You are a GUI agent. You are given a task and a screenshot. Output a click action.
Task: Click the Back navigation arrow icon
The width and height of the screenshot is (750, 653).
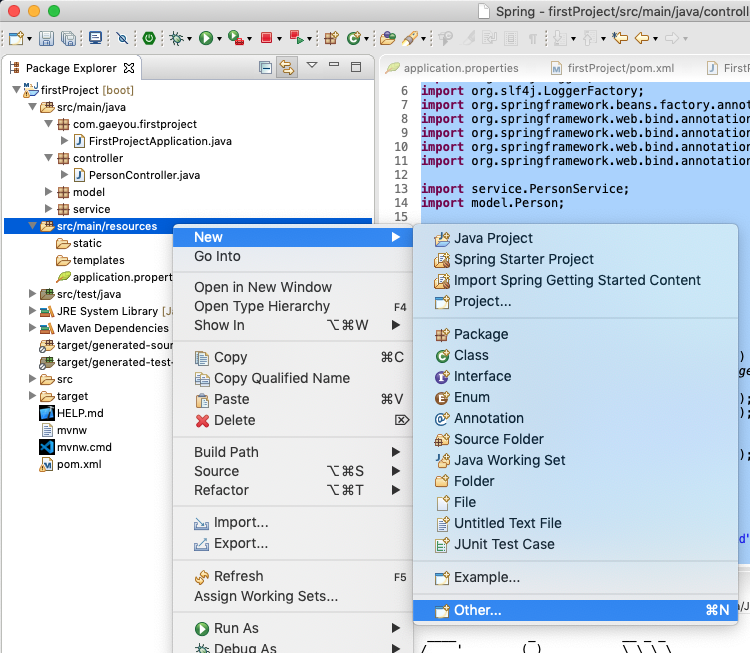642,38
